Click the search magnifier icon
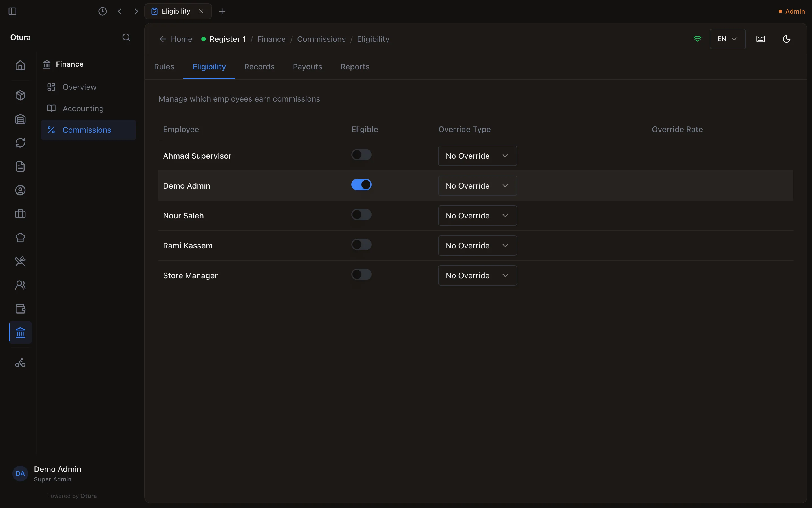This screenshot has height=508, width=812. pos(126,37)
